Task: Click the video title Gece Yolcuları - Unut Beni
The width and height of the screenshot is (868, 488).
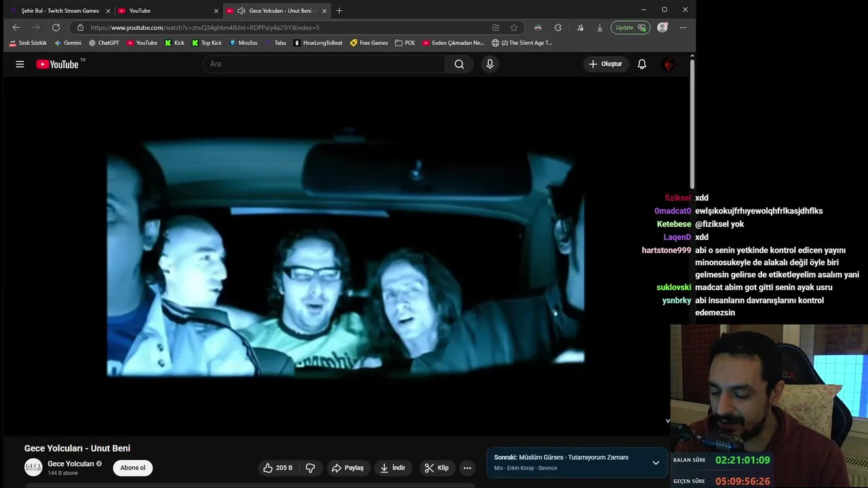Action: click(x=77, y=448)
